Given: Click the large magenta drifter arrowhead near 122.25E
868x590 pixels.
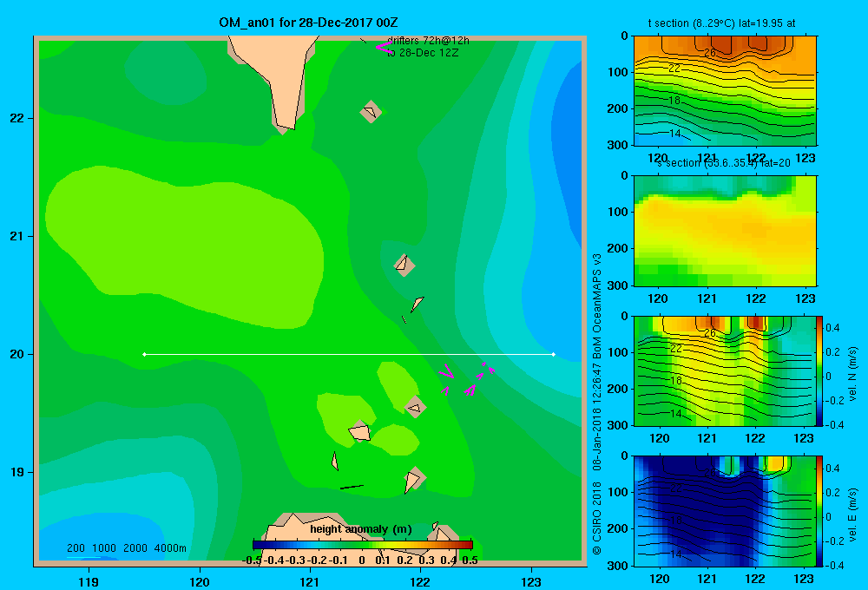Looking at the screenshot, I should point(447,371).
